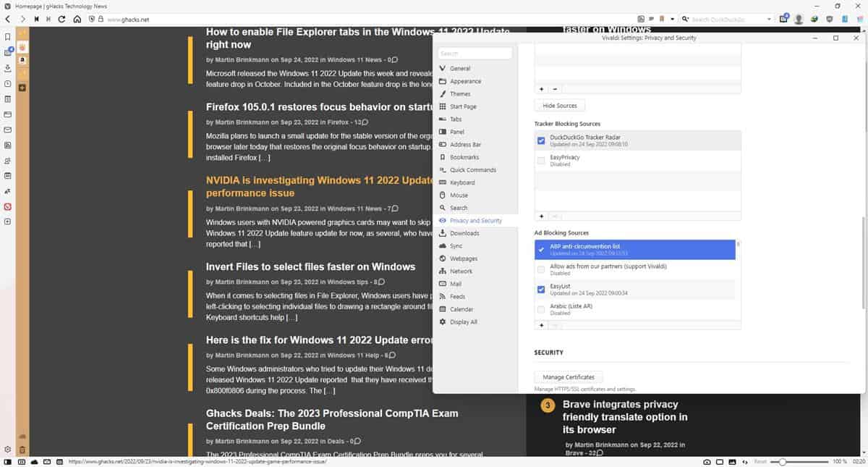Open the Brave privacy friendly translate article
This screenshot has height=467, width=868.
[625, 417]
